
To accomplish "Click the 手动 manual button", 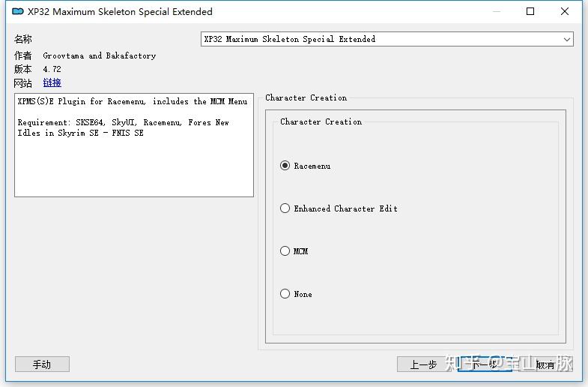I will 42,364.
